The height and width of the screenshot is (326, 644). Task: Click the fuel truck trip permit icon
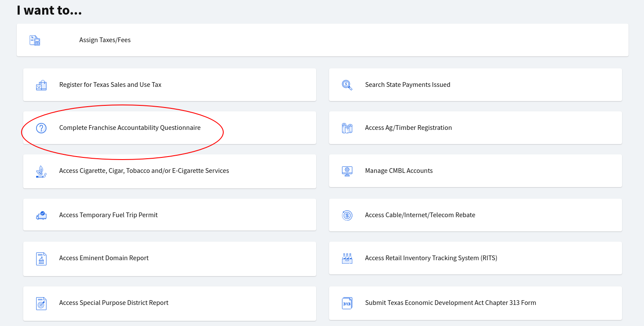click(x=41, y=215)
